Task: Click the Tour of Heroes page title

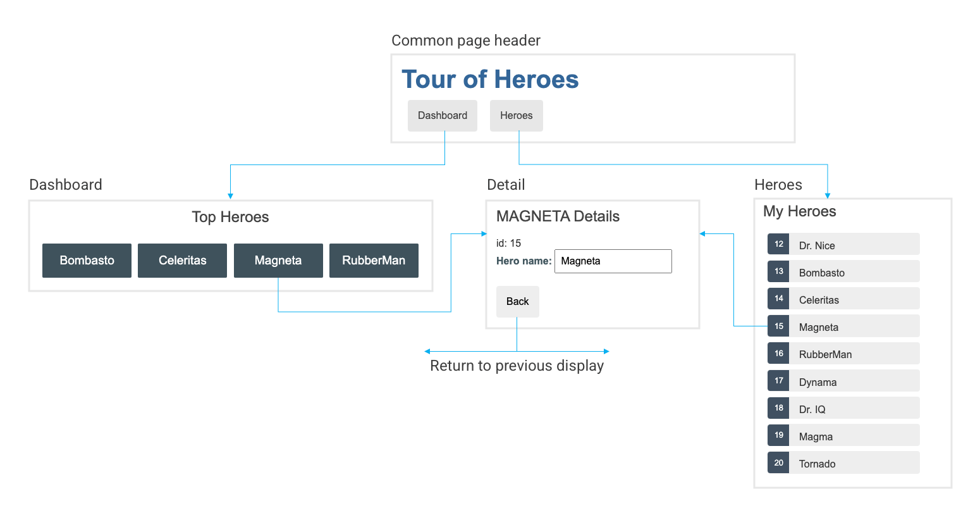Action: (490, 79)
